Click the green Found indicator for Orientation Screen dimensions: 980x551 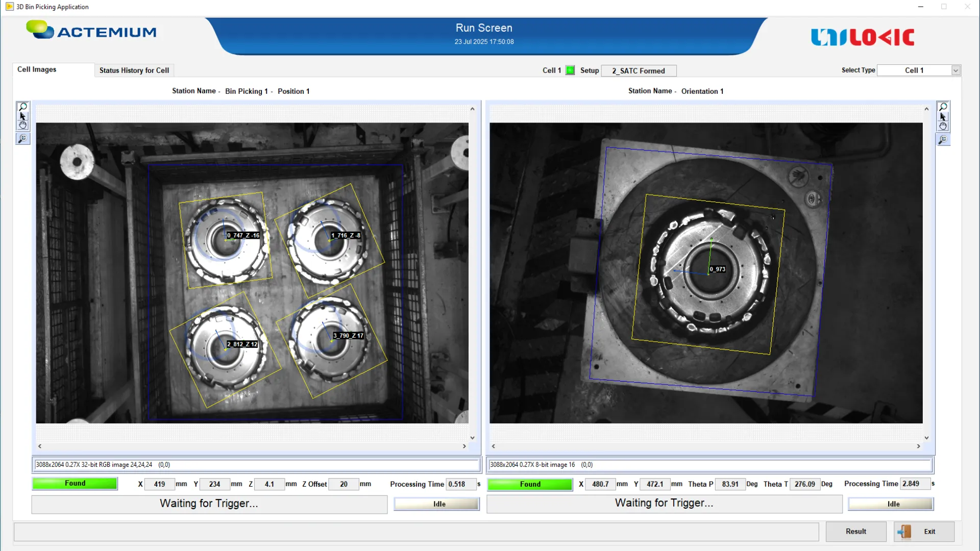[x=530, y=484]
